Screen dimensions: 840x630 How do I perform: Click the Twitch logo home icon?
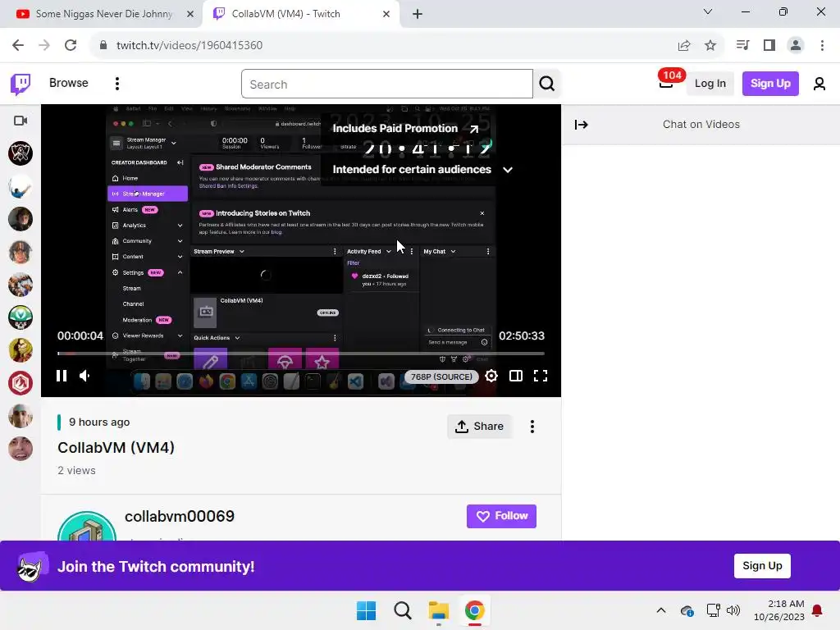click(x=21, y=84)
